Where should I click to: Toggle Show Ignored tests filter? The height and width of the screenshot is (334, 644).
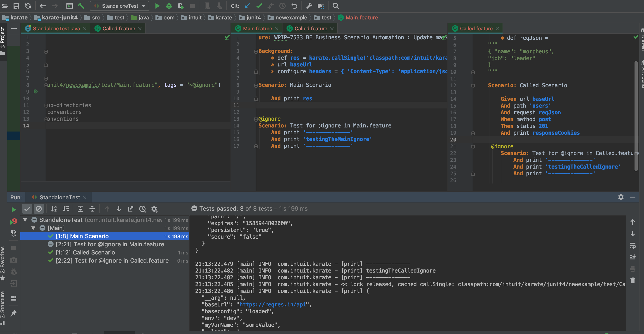(39, 209)
